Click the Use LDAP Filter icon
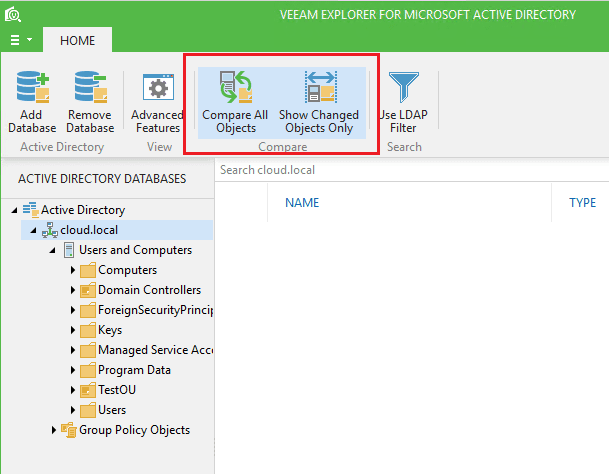Screen dimensions: 609x474 click(x=404, y=89)
